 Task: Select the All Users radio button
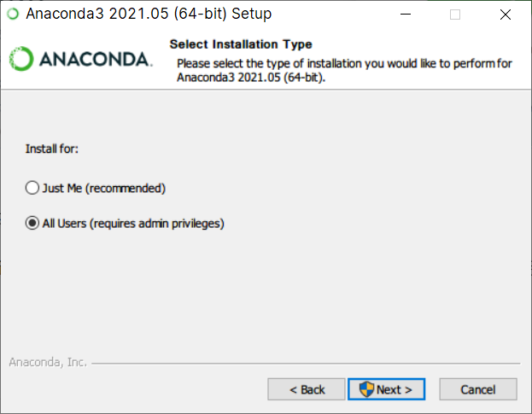[32, 223]
